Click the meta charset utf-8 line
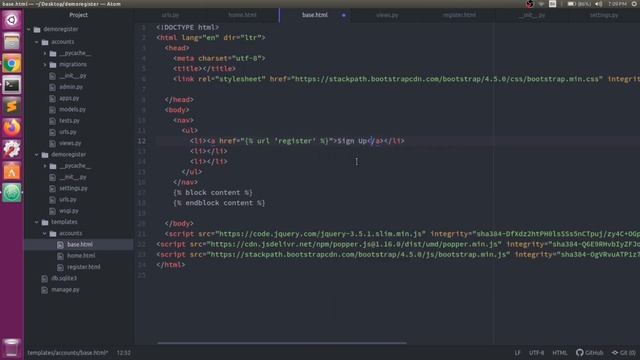Viewport: 640px width, 360px height. pyautogui.click(x=219, y=58)
